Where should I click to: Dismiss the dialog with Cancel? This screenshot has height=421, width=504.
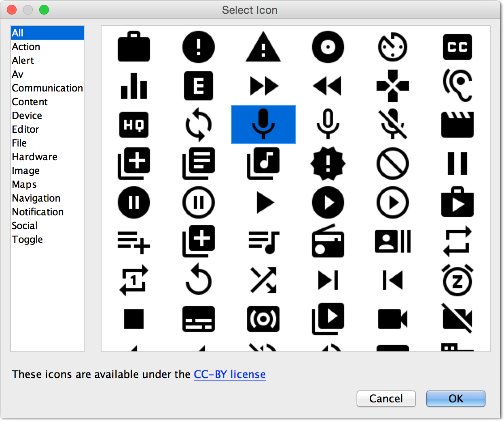click(x=386, y=399)
